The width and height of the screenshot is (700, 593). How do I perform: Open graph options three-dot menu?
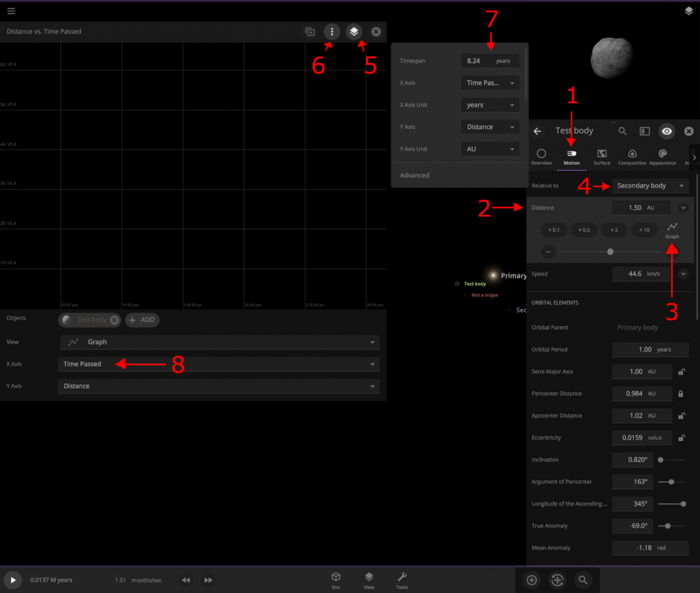[x=332, y=32]
